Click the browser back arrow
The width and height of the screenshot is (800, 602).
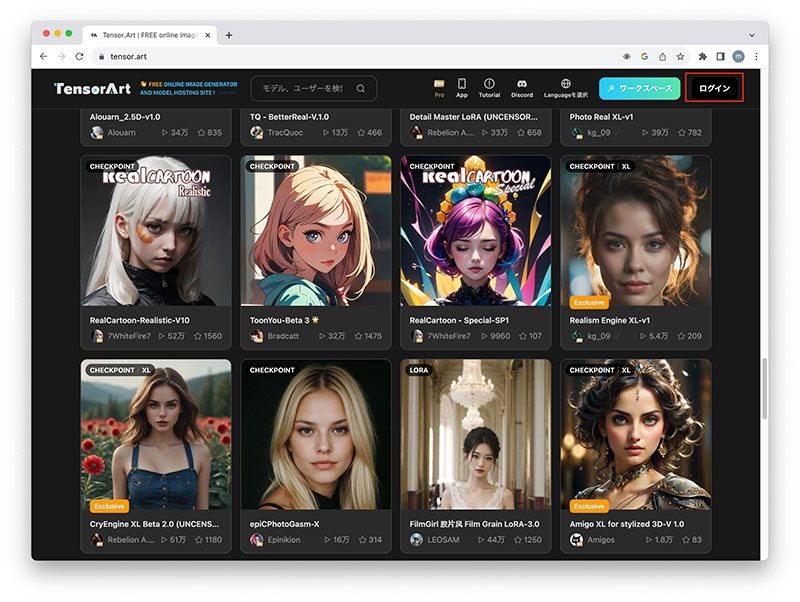click(x=43, y=57)
